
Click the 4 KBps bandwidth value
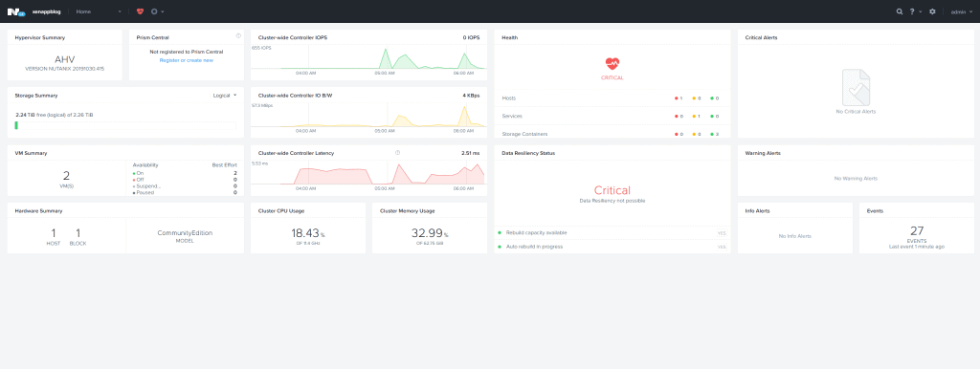tap(472, 96)
